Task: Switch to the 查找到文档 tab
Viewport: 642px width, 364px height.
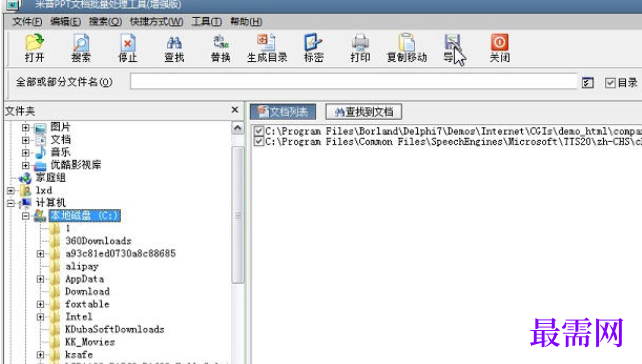Action: [x=364, y=112]
